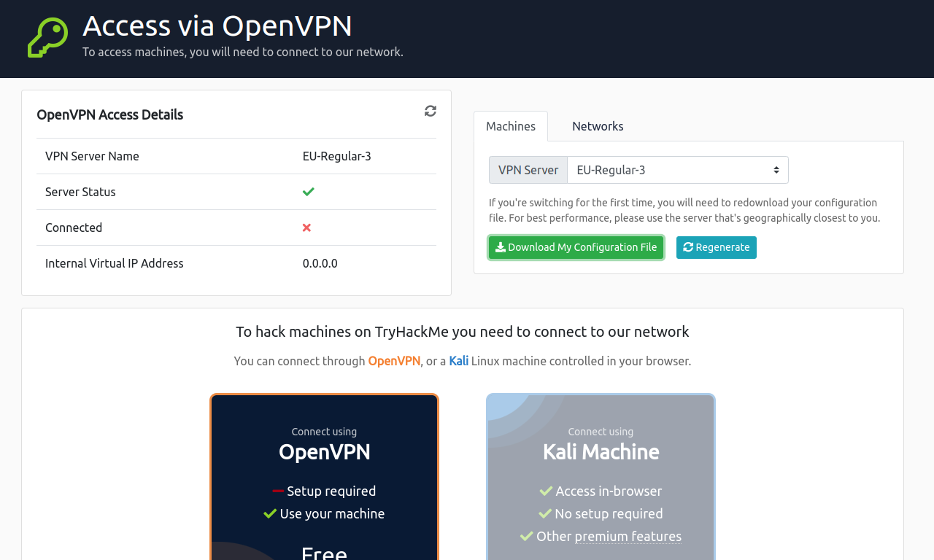
Task: Click checkmark next to Use your machine
Action: click(x=270, y=513)
